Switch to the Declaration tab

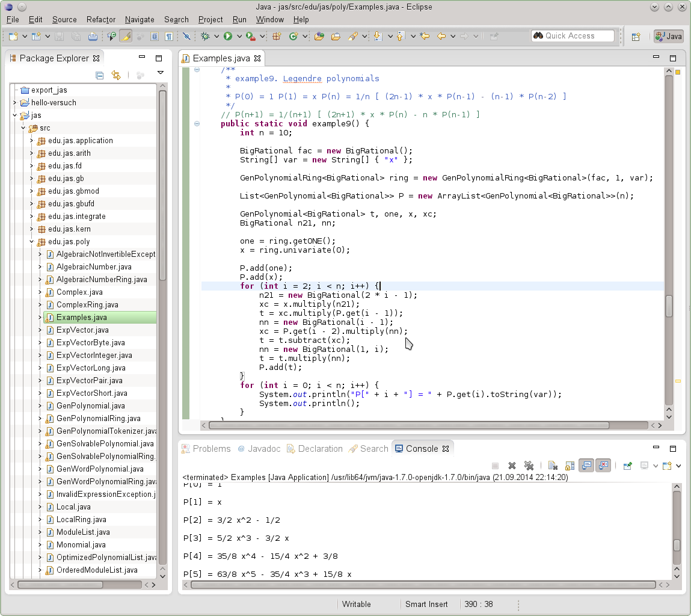pyautogui.click(x=315, y=448)
